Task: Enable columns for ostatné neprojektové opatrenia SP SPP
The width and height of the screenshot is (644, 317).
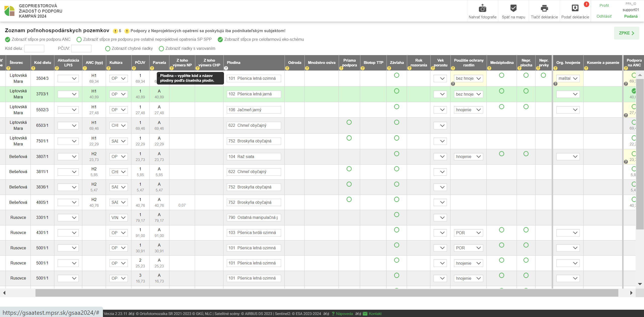Action: click(79, 39)
